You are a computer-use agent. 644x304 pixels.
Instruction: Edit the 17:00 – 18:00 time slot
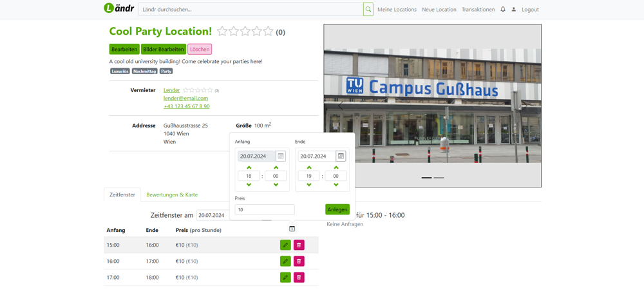[x=285, y=278]
